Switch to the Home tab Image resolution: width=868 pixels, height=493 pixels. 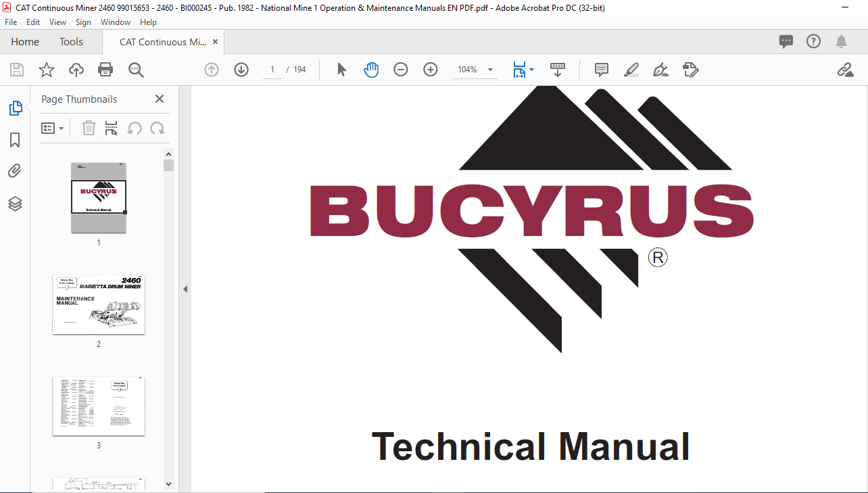point(25,42)
